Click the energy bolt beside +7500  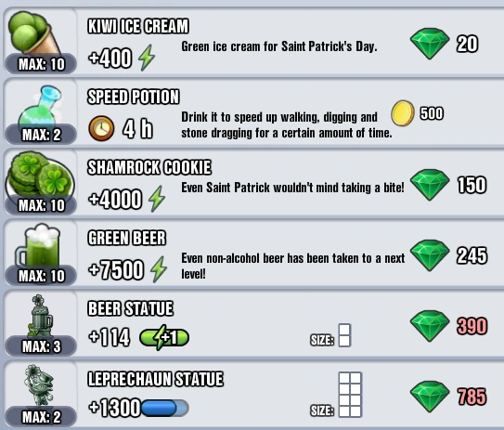coord(159,269)
